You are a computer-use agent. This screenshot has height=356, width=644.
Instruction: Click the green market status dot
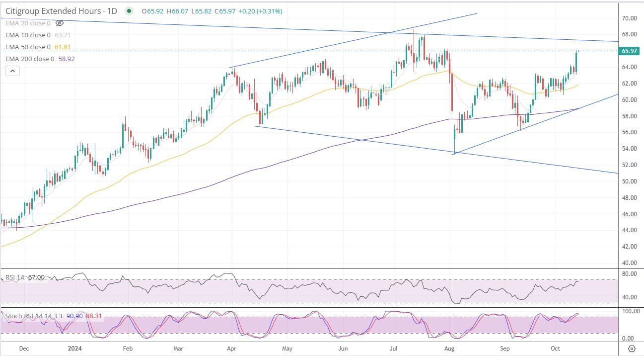pos(130,11)
